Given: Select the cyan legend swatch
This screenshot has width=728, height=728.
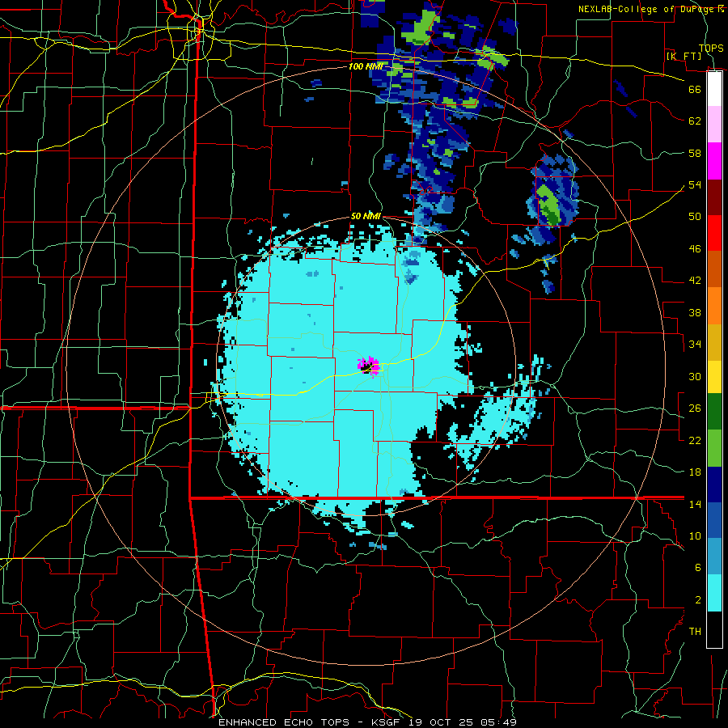Looking at the screenshot, I should point(714,593).
